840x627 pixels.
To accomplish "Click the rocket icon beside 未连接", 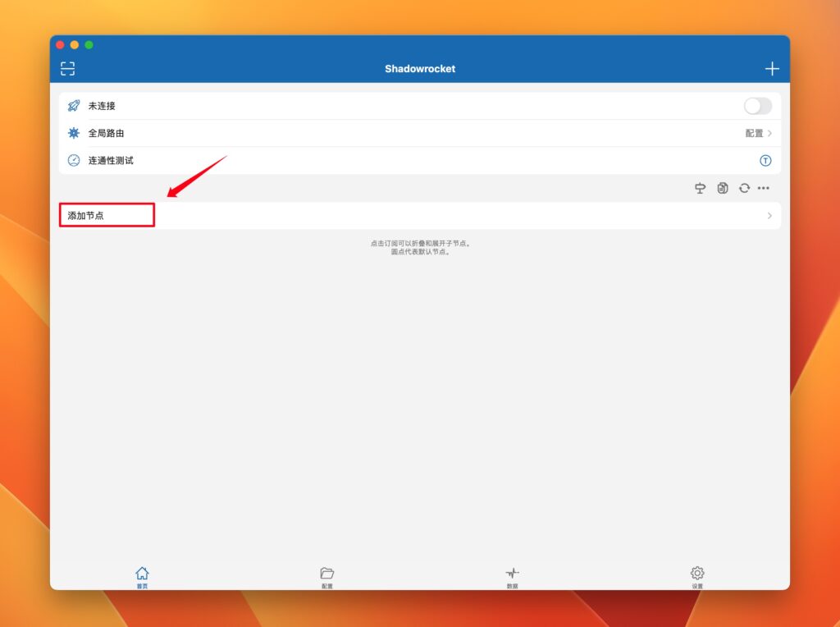I will [x=73, y=105].
